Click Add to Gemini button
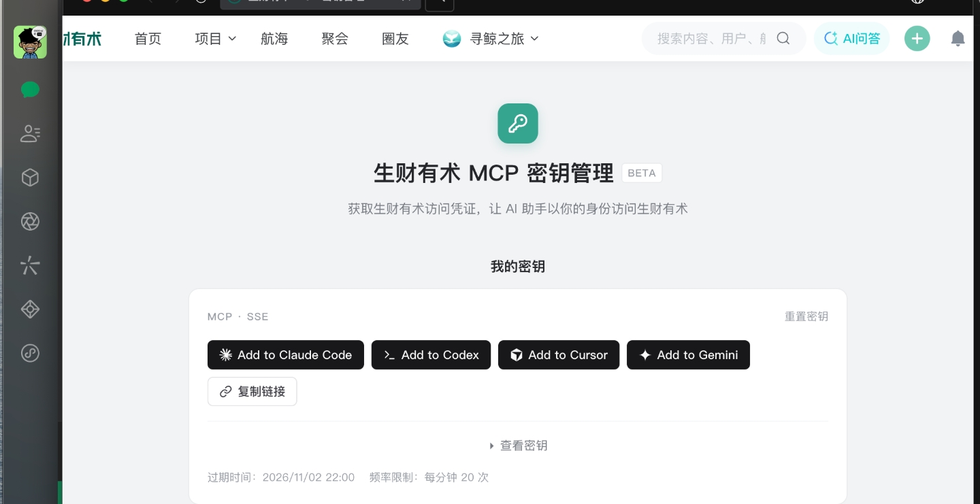The height and width of the screenshot is (504, 980). (x=688, y=355)
